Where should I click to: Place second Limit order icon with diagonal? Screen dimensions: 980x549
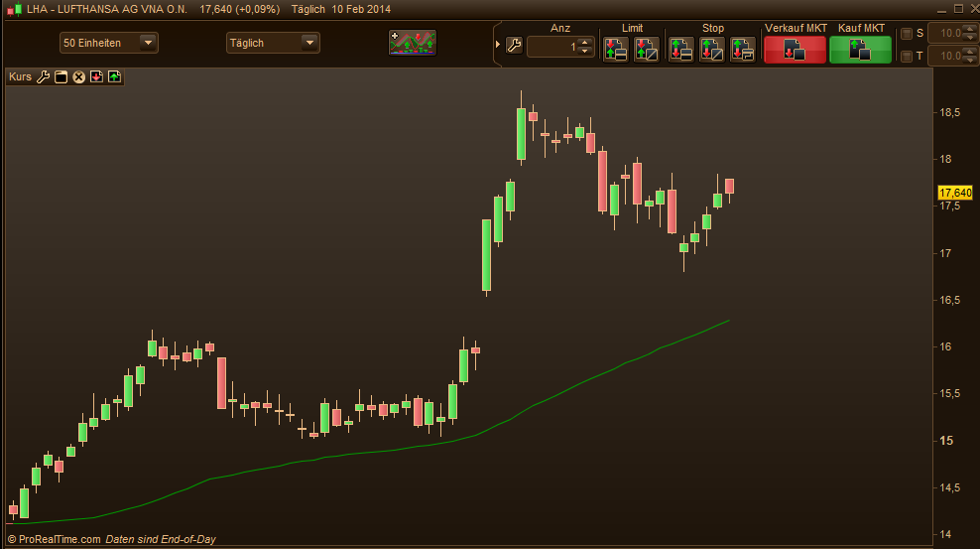point(647,50)
